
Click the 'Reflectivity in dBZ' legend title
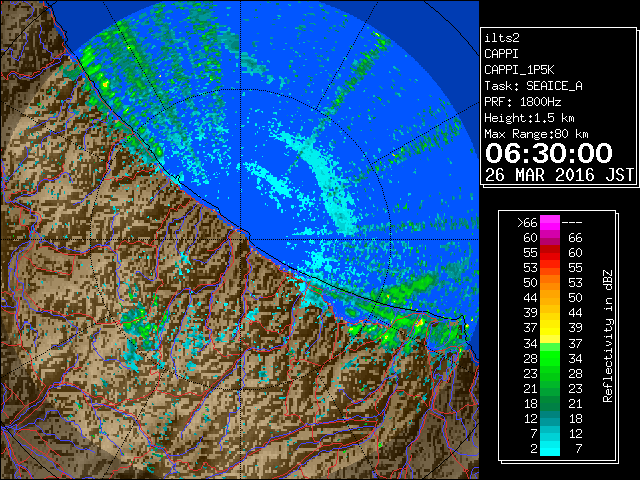coord(607,336)
